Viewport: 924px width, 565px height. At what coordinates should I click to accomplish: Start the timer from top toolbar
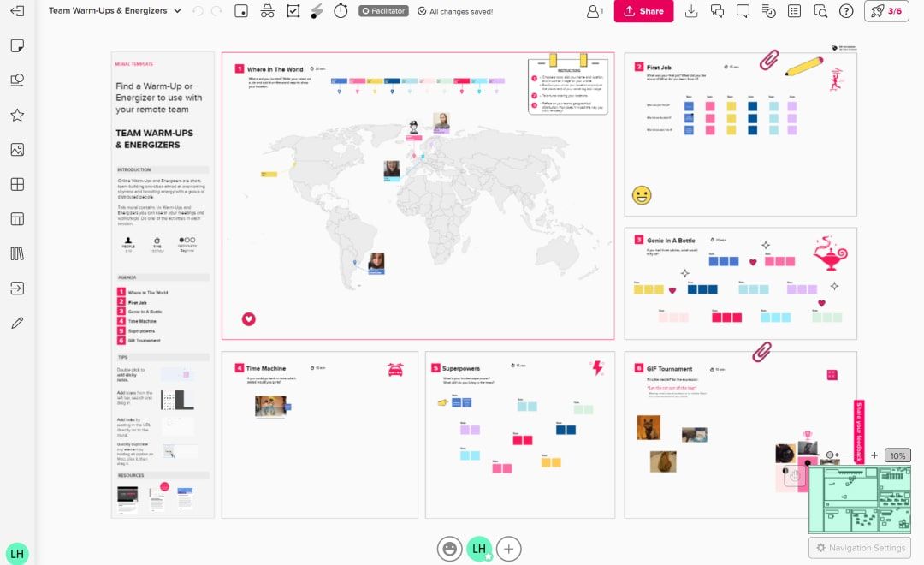341,11
